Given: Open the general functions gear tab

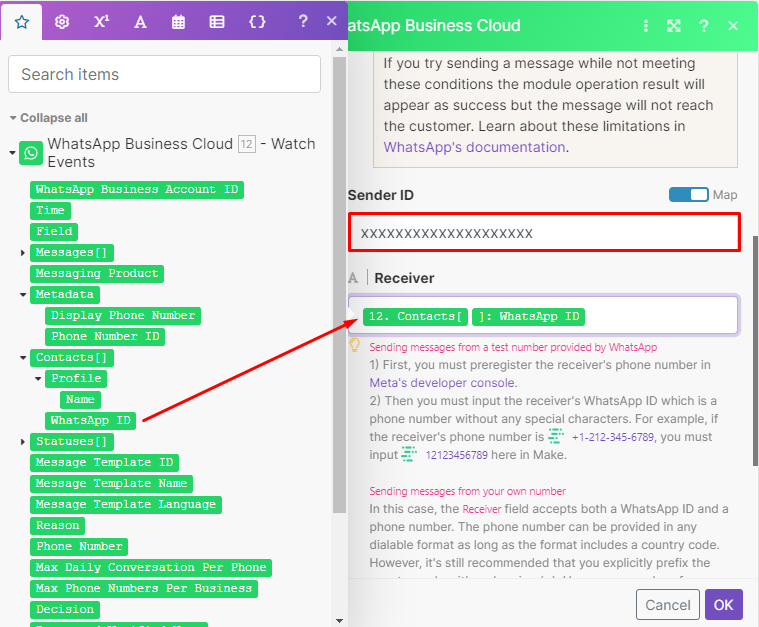Looking at the screenshot, I should 62,22.
